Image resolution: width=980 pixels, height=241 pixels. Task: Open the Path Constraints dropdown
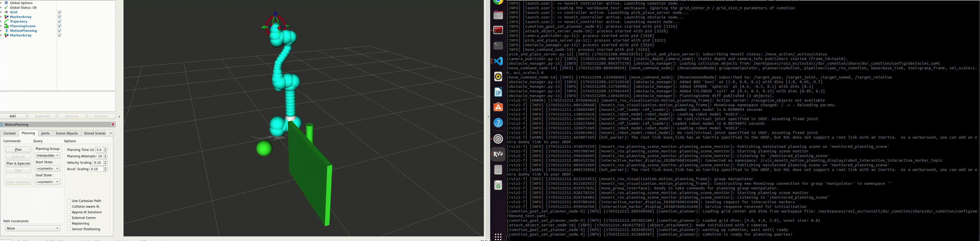[x=32, y=228]
